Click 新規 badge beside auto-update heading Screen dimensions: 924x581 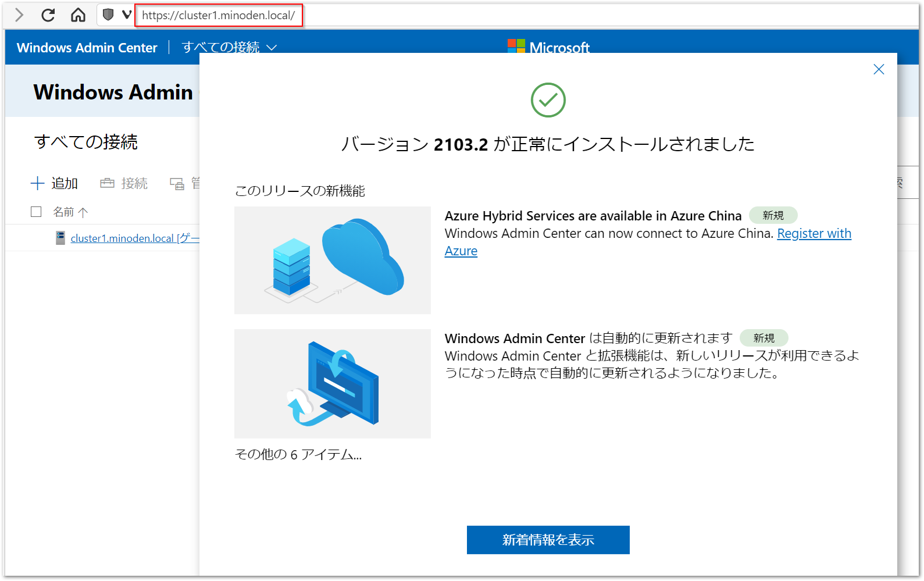(764, 338)
